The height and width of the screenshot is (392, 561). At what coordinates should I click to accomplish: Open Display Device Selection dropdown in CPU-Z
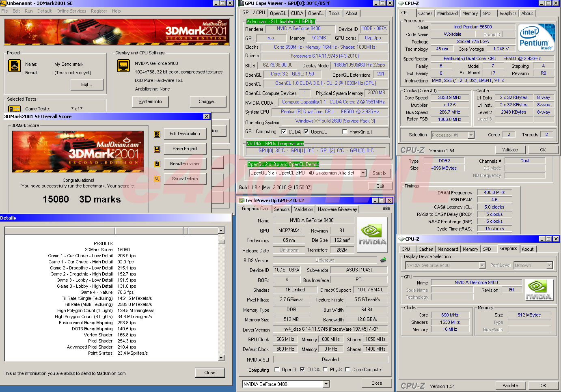coord(482,265)
